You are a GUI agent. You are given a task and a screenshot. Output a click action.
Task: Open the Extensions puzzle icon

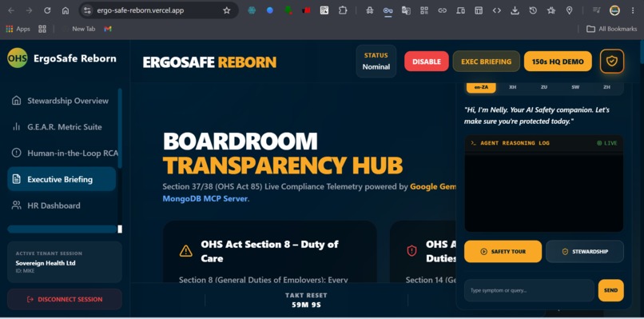343,10
